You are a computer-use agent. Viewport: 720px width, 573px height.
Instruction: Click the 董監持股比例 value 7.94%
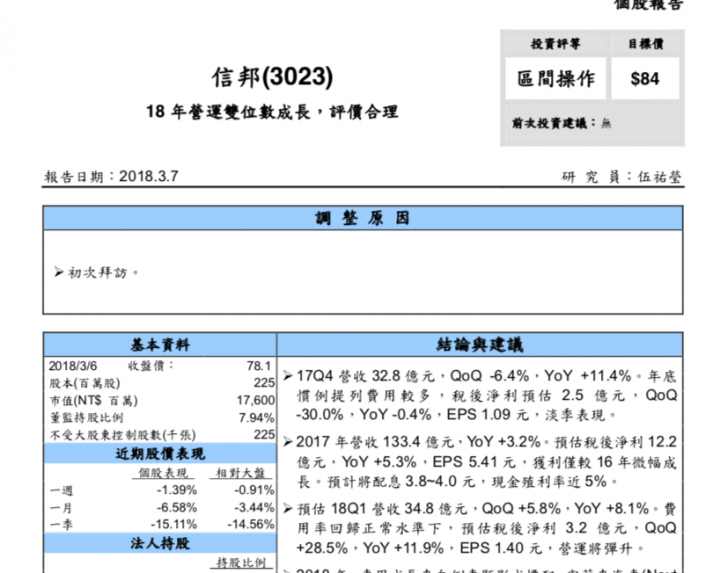(256, 418)
